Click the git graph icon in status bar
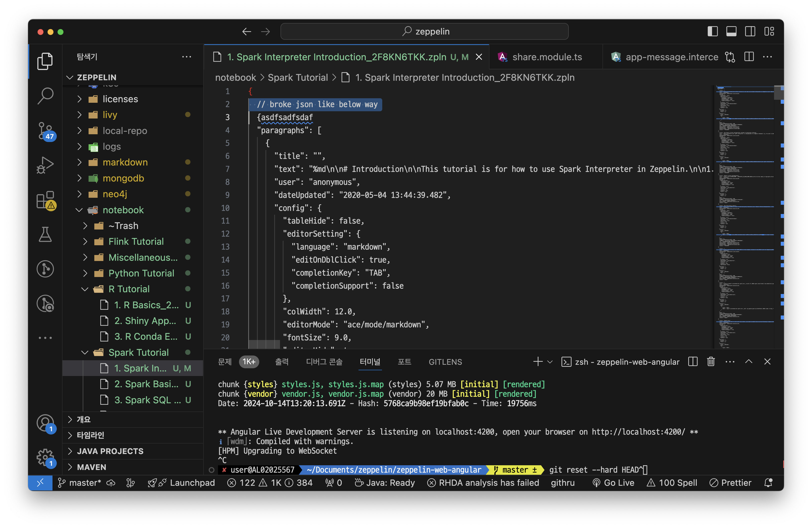 click(131, 483)
